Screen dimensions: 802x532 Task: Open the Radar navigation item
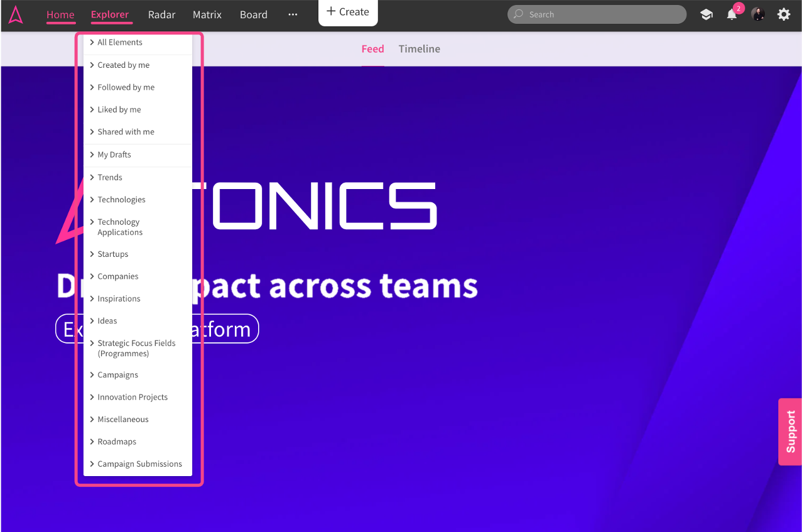[x=161, y=14]
